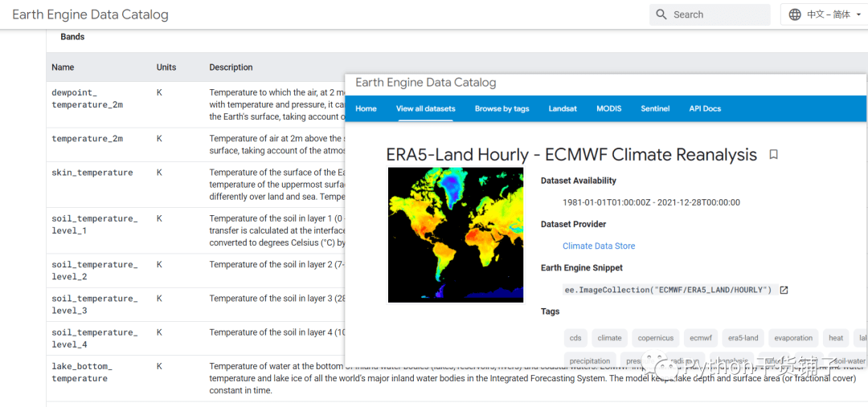Click the dewpoint_temperature_2m band name
Image resolution: width=868 pixels, height=407 pixels.
click(x=87, y=98)
